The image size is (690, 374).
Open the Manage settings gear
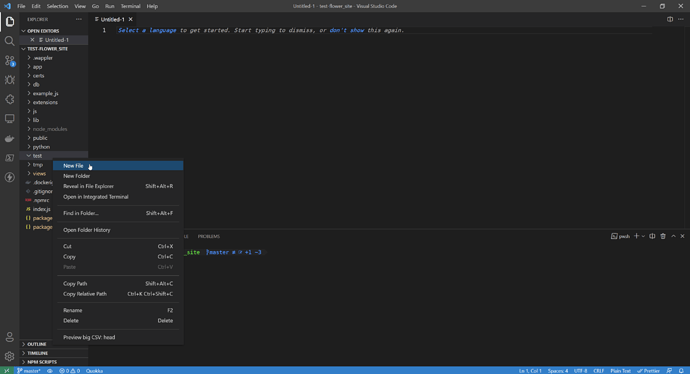tap(9, 356)
